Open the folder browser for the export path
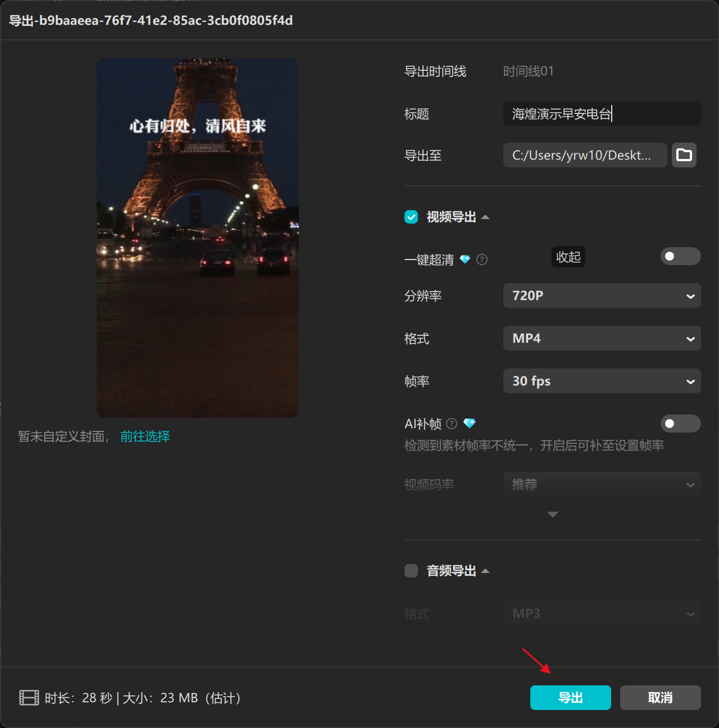 coord(684,155)
